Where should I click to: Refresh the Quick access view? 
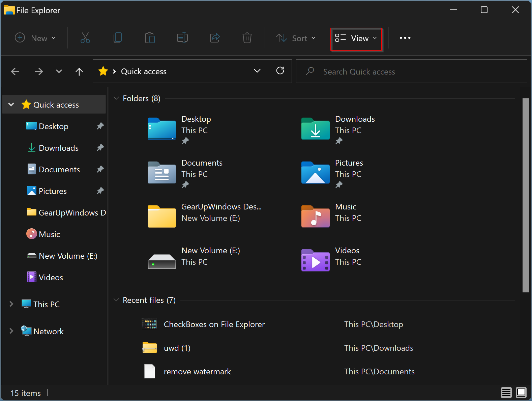pyautogui.click(x=280, y=70)
